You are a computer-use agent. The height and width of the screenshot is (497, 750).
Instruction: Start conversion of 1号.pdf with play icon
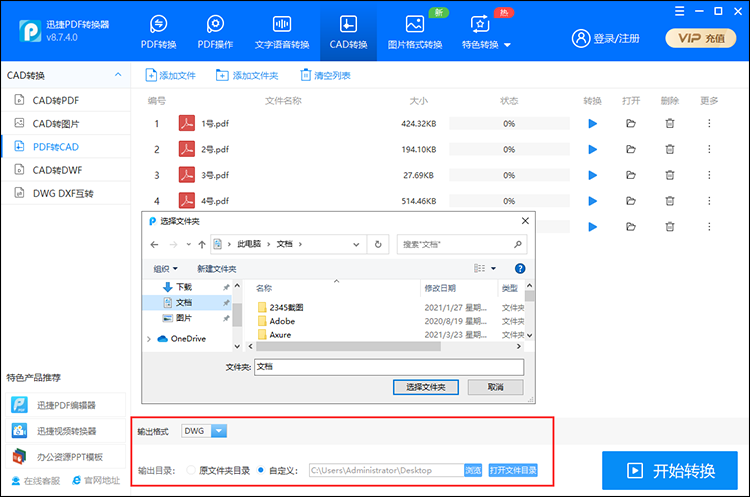pyautogui.click(x=592, y=123)
